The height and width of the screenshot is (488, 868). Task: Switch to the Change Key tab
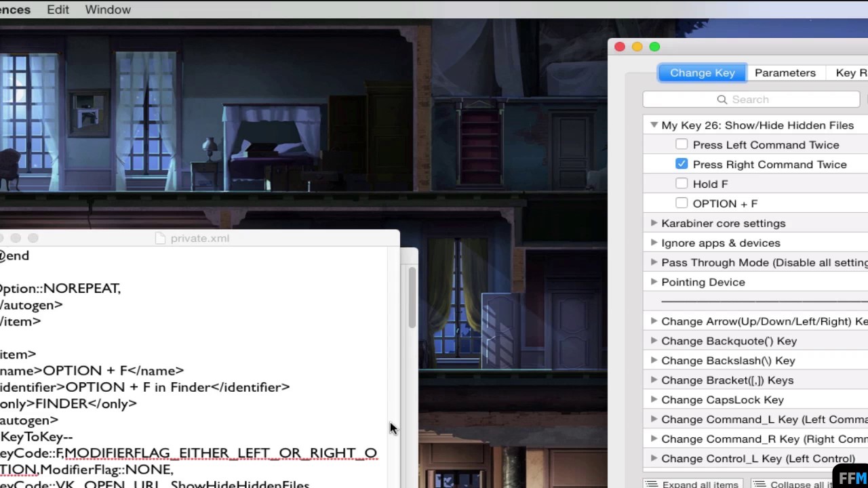702,73
